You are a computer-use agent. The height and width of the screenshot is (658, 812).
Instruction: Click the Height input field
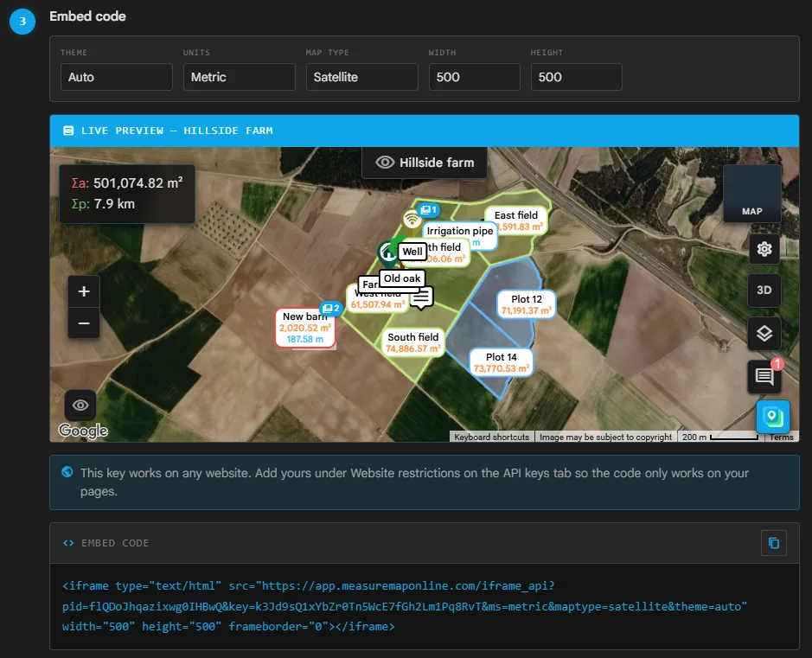[x=577, y=77]
